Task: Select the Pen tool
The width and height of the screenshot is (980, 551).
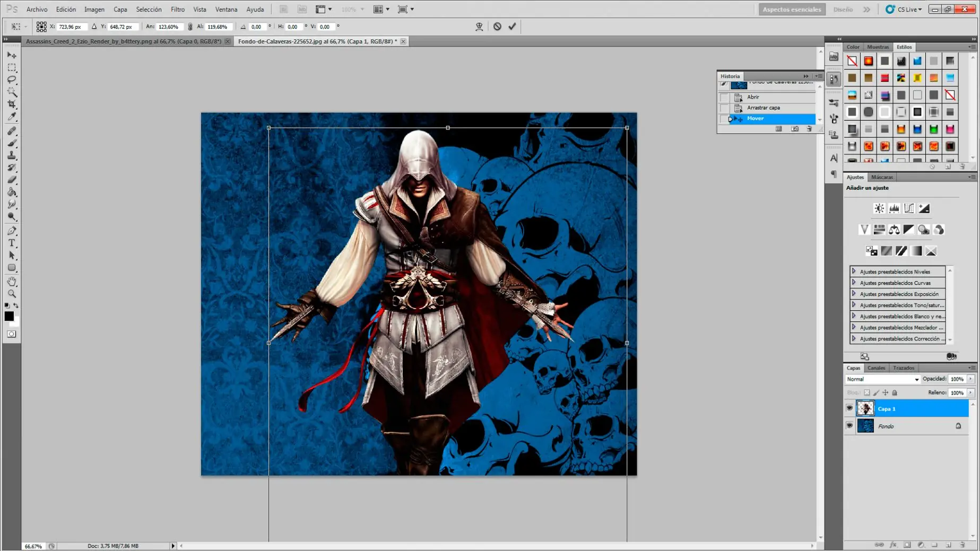Action: click(12, 231)
